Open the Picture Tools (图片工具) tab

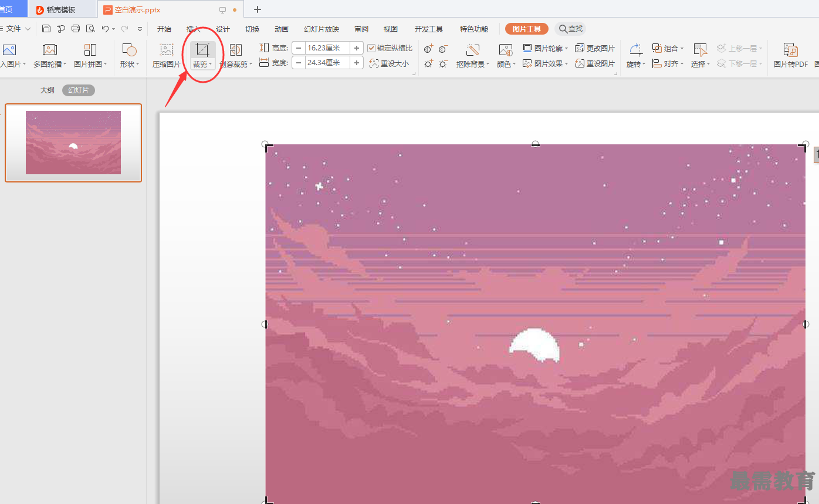click(527, 29)
